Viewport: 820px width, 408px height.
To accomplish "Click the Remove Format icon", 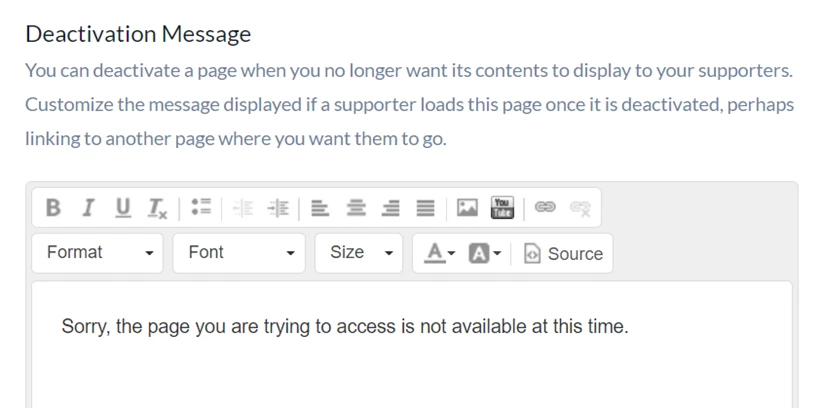I will [156, 208].
